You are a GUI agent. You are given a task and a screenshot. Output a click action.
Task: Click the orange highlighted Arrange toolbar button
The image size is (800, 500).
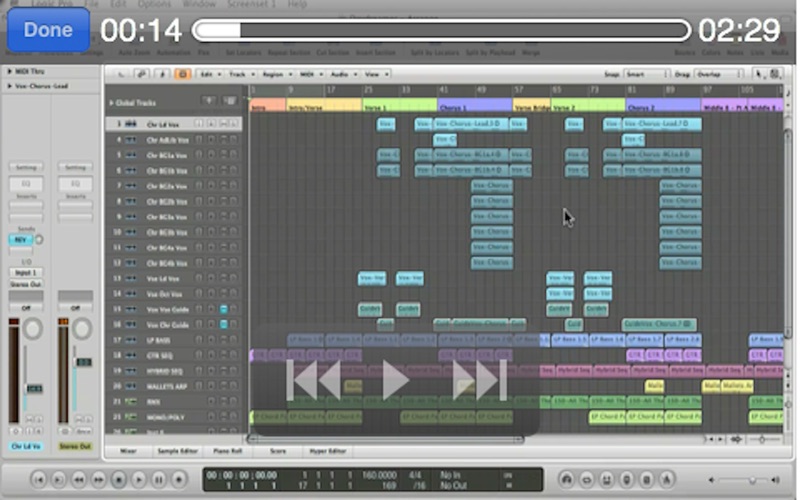182,74
